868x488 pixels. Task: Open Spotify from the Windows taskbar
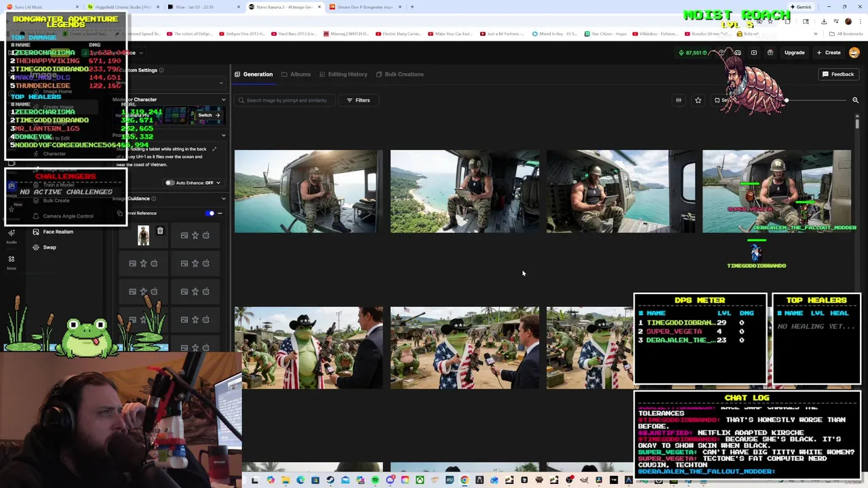click(375, 481)
